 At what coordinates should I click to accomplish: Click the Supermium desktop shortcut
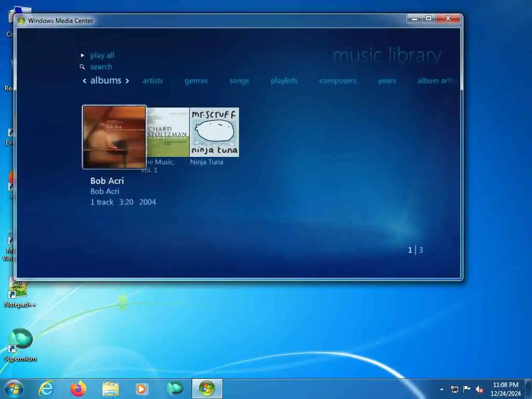(x=20, y=345)
